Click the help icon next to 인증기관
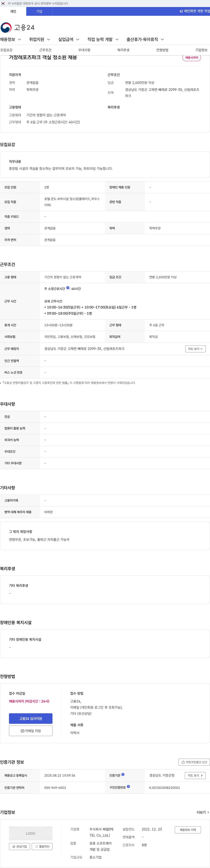The image size is (210, 868). click(x=123, y=774)
